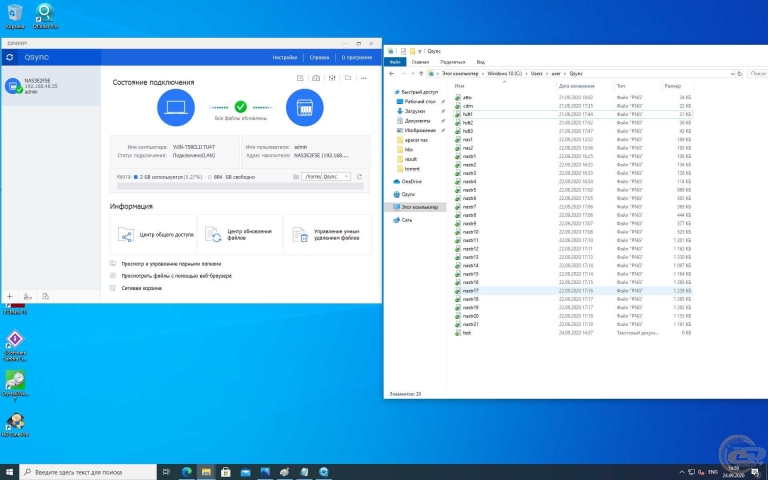Click the edit (pencil) icon in Qsync toolbar
The width and height of the screenshot is (768, 480).
click(x=300, y=78)
